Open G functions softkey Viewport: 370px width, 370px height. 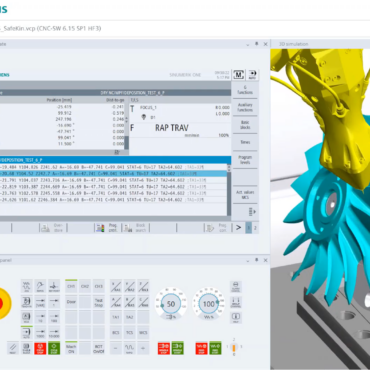(245, 90)
